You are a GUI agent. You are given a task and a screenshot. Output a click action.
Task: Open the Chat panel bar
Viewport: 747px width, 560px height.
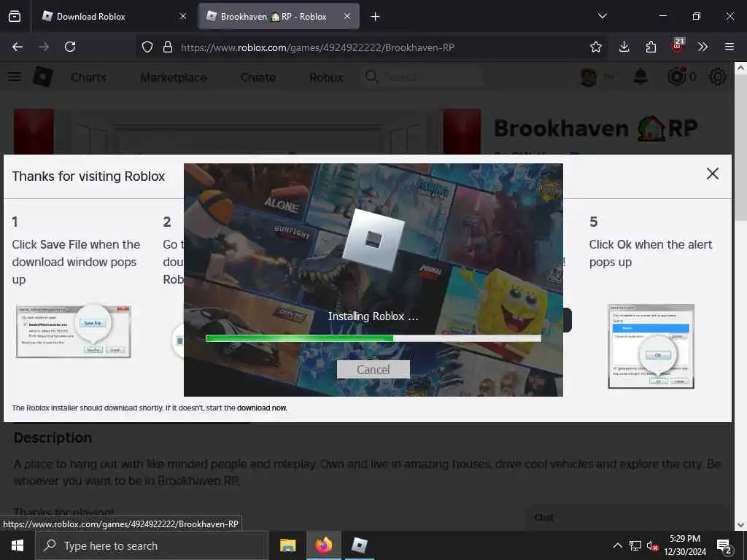click(x=627, y=518)
